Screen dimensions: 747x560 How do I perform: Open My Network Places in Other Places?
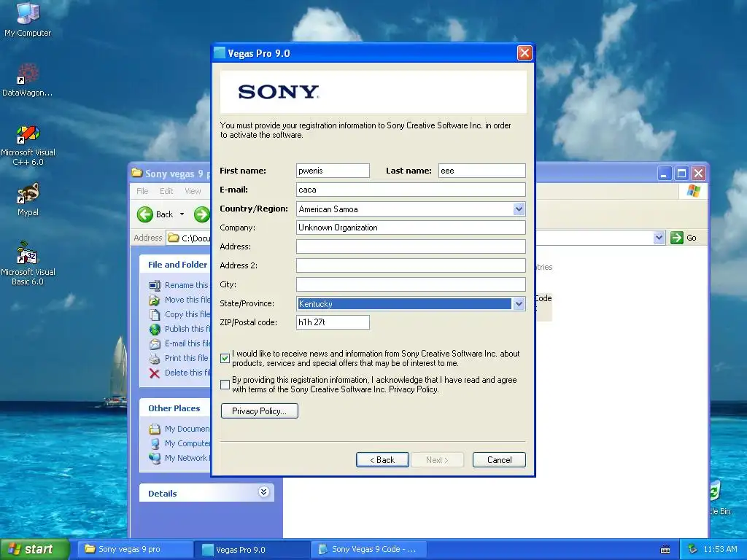click(179, 458)
